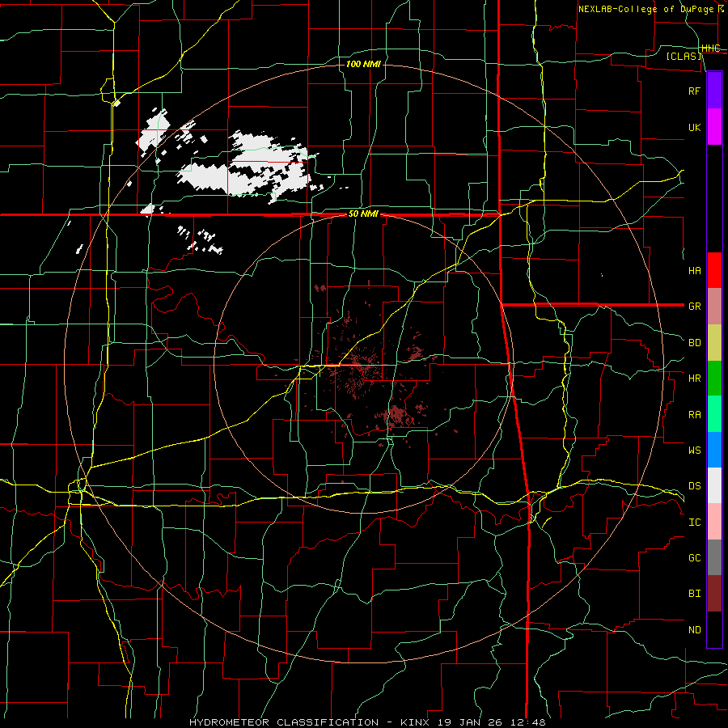Select the BD legend label
The image size is (728, 728).
[x=694, y=343]
